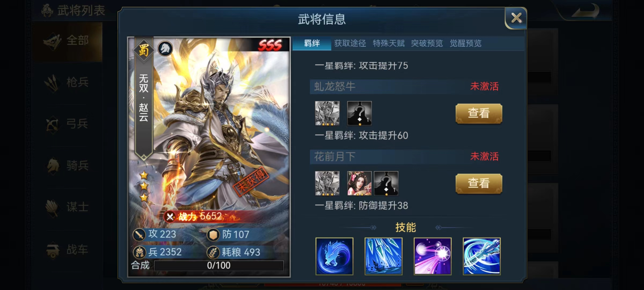Select the 羁绊 tab
644x290 pixels.
point(312,44)
